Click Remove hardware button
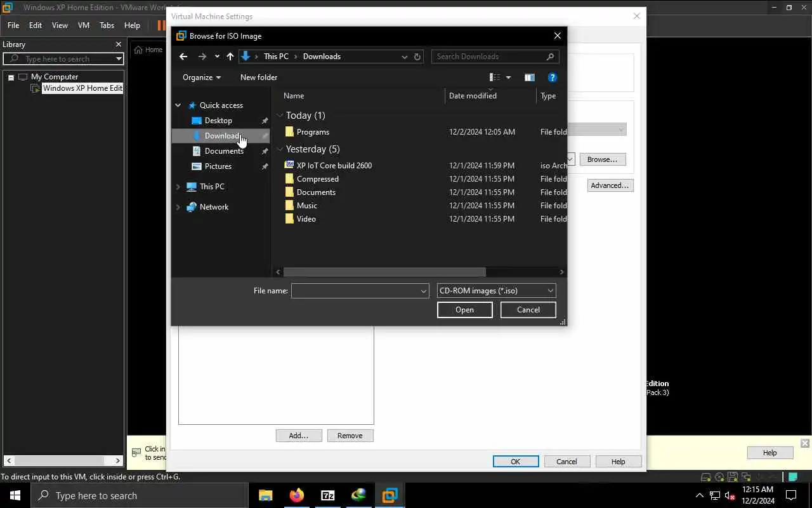812x508 pixels. pyautogui.click(x=350, y=436)
